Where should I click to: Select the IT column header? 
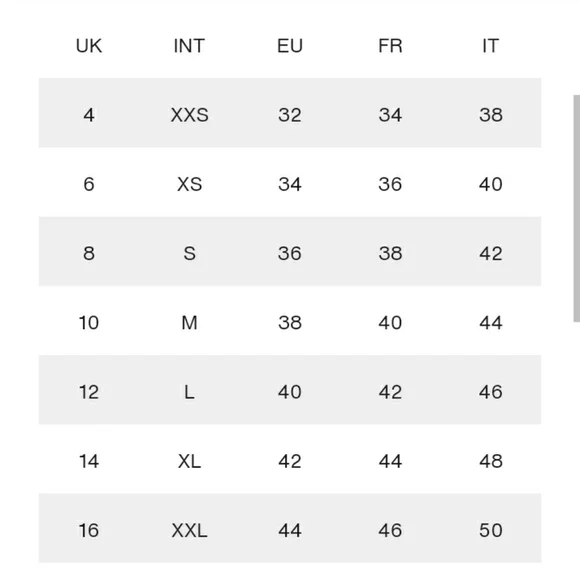[x=490, y=46]
